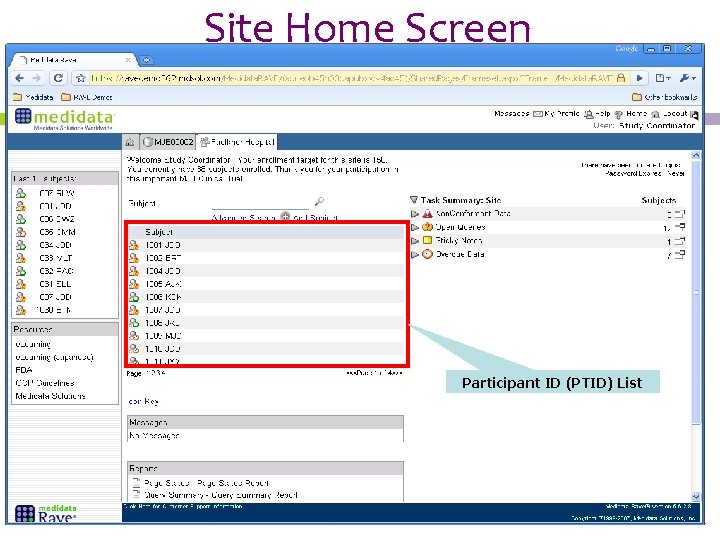Screen dimensions: 720x540
Task: Click the browser forward arrow
Action: tap(37, 78)
